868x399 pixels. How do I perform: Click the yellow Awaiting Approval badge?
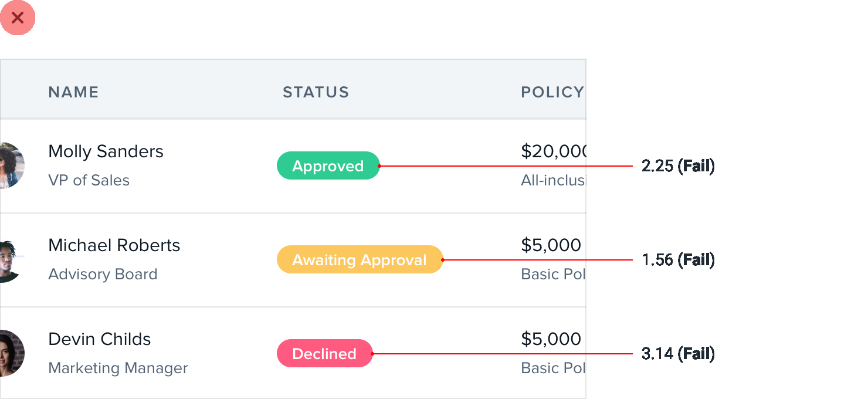360,260
